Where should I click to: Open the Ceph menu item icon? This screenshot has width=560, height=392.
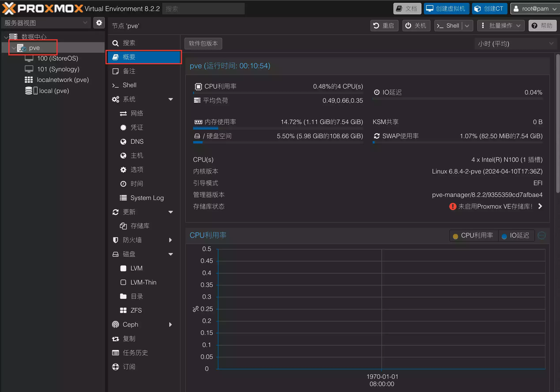[x=115, y=324]
